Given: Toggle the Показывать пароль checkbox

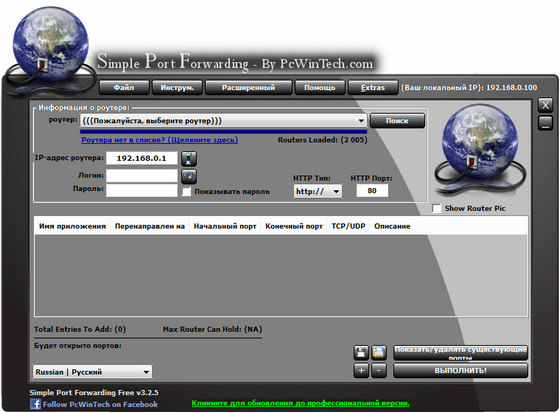Looking at the screenshot, I should pyautogui.click(x=186, y=192).
